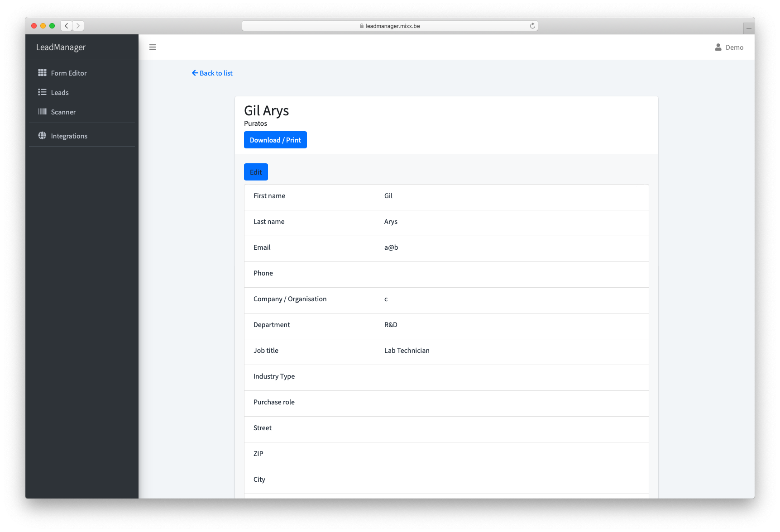The width and height of the screenshot is (780, 532).
Task: Click the Form Editor grid icon
Action: pos(42,73)
